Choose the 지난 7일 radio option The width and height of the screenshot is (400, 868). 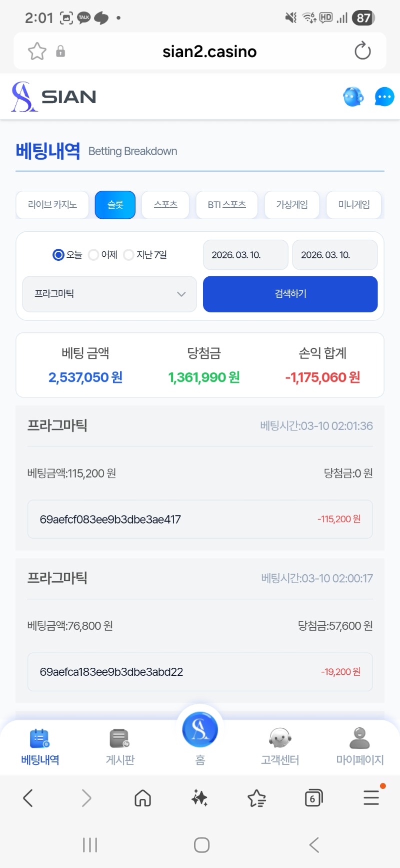(x=128, y=255)
